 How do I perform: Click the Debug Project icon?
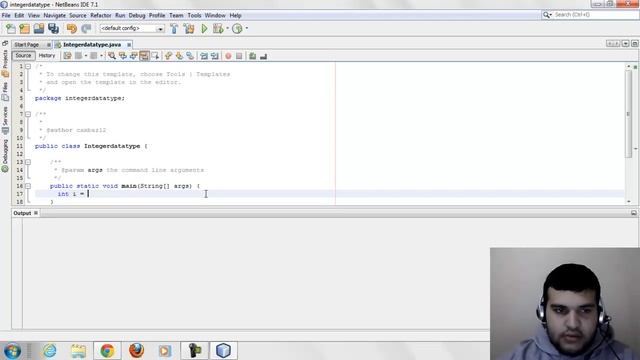coord(218,29)
